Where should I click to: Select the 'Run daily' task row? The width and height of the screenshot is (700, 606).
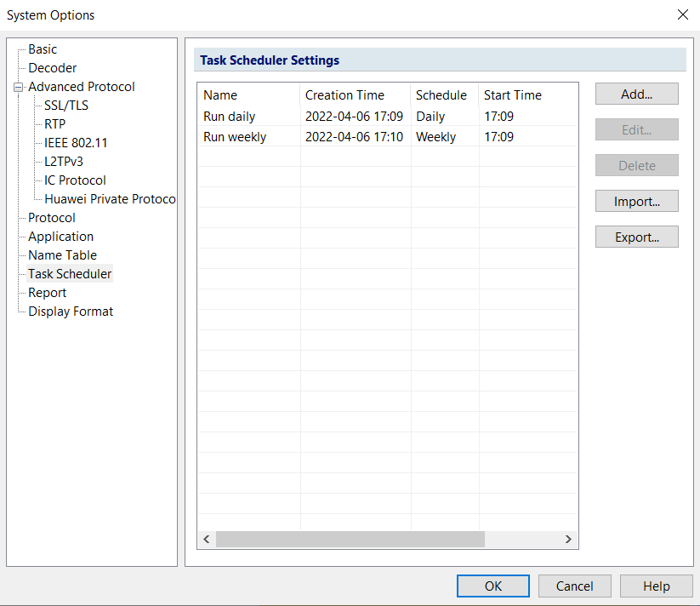[388, 116]
